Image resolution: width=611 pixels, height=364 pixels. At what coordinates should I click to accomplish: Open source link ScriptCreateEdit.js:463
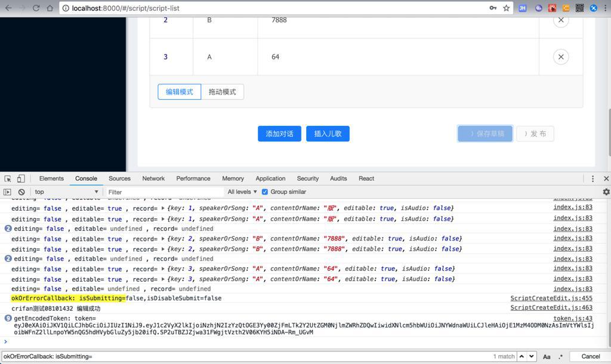551,308
